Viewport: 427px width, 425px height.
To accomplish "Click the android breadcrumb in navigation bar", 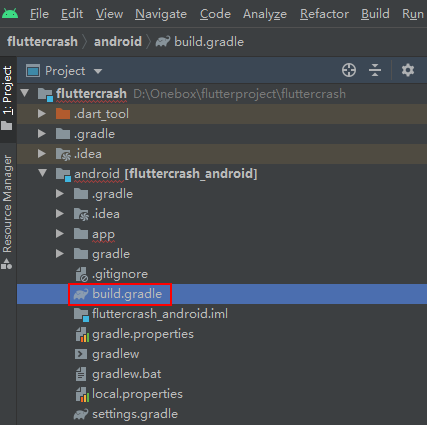I will click(118, 42).
